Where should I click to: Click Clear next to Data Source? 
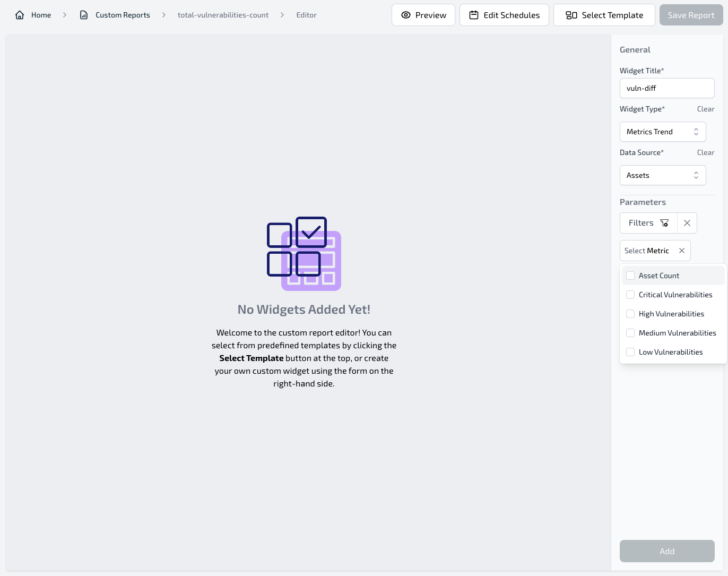pyautogui.click(x=705, y=152)
